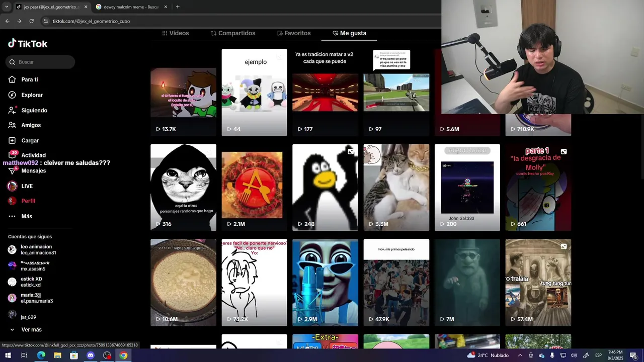Open the hooded cat video with 316 views

point(183,188)
